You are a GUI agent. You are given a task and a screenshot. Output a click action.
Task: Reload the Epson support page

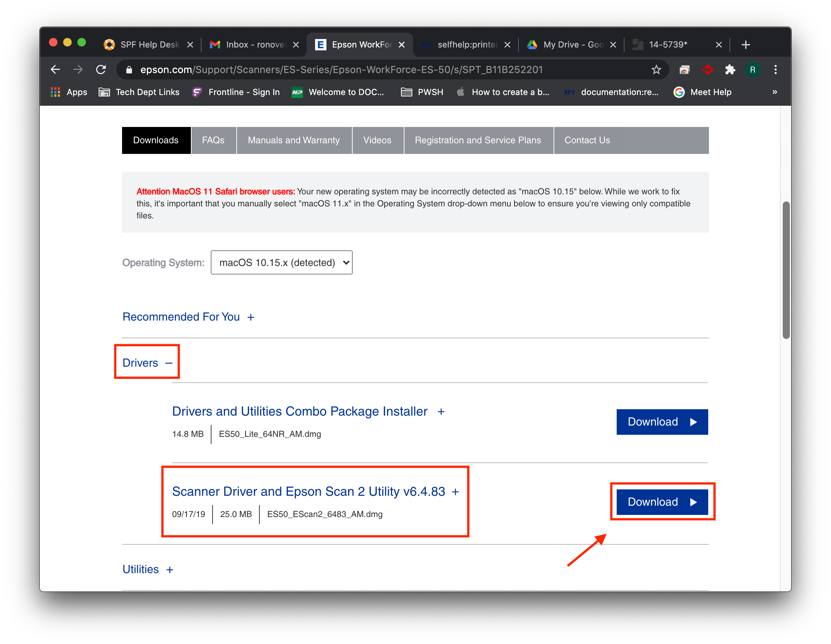101,70
